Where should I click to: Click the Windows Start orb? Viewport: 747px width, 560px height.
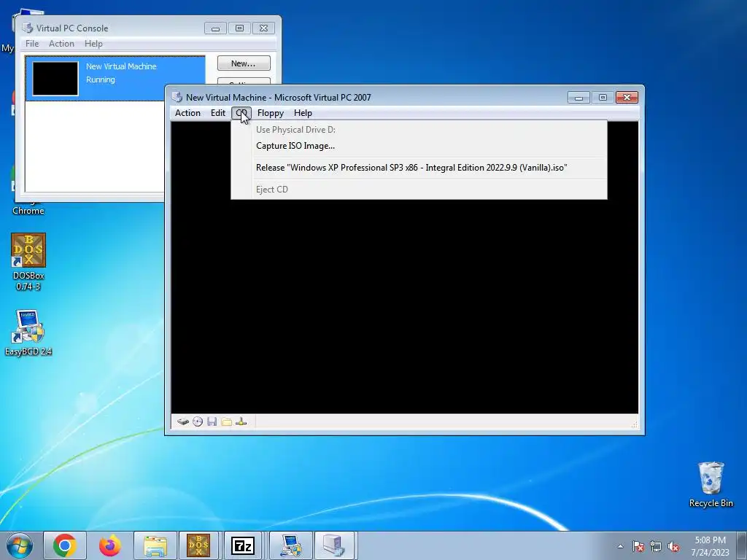20,545
